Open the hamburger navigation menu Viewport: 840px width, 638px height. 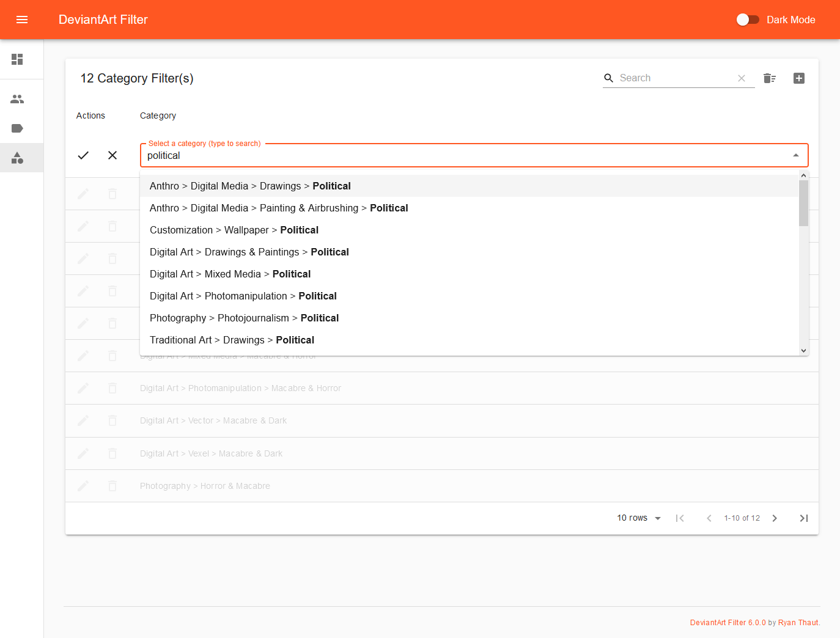point(22,20)
